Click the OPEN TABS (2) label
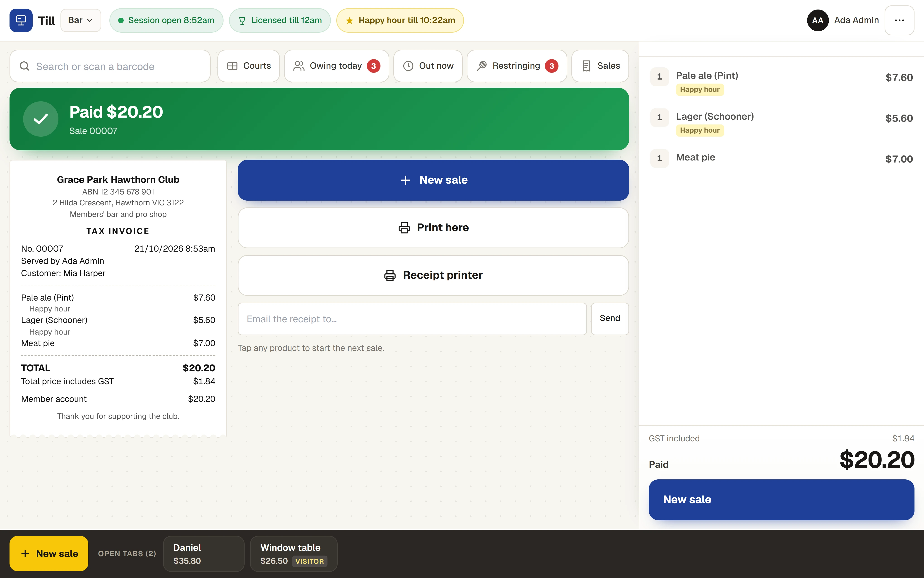This screenshot has width=924, height=578. pyautogui.click(x=127, y=554)
